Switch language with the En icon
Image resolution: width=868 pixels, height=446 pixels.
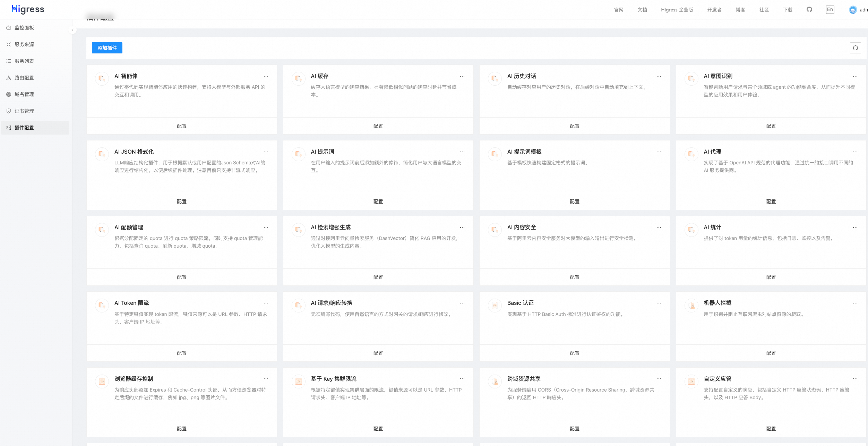coord(830,10)
